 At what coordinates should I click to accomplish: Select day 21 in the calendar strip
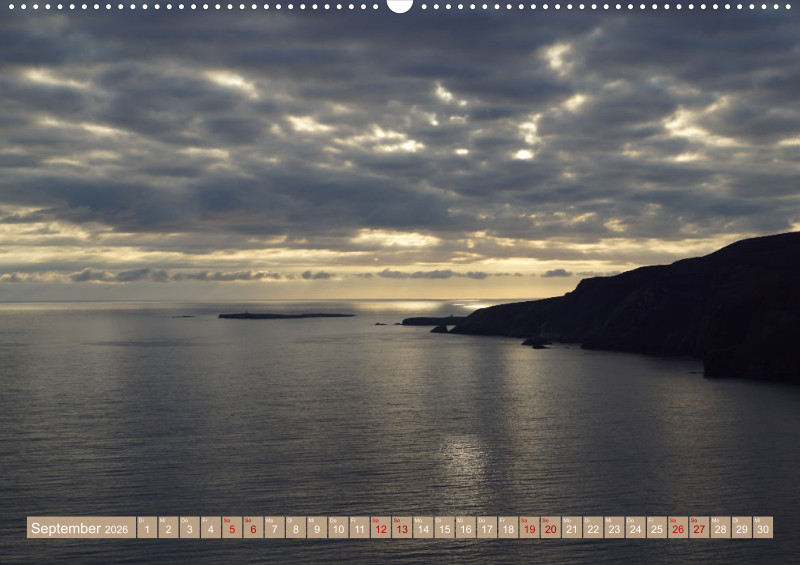pyautogui.click(x=572, y=527)
